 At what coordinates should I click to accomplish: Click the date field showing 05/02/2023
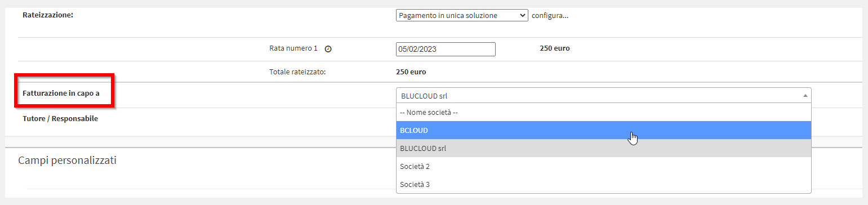tap(446, 49)
